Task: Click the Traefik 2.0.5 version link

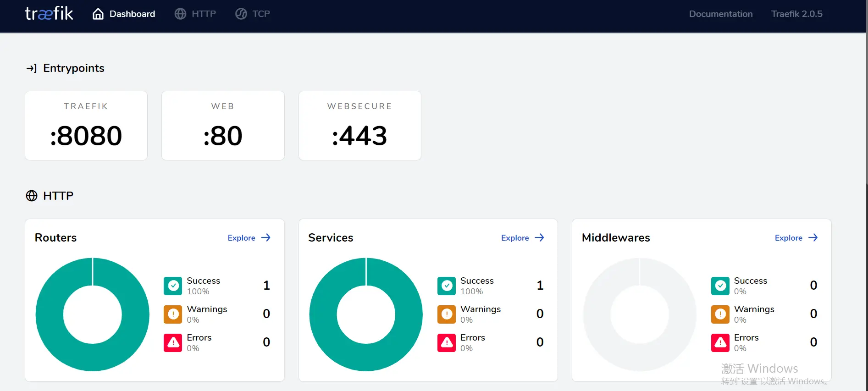Action: point(797,14)
